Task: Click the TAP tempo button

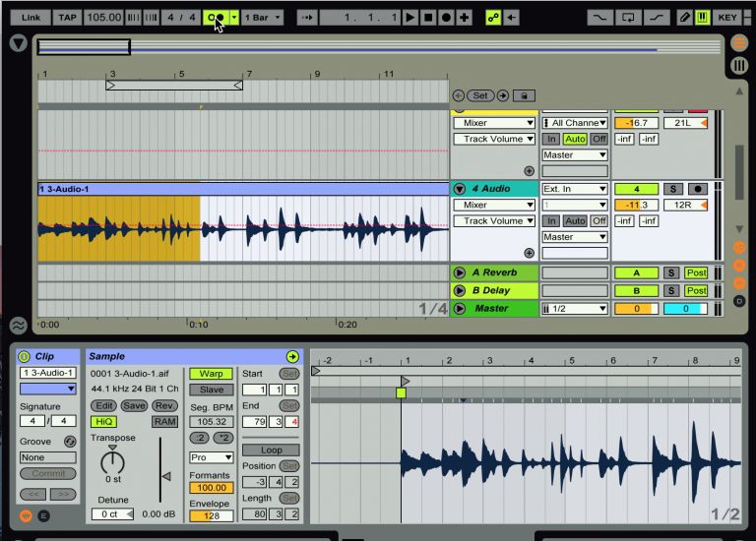Action: coord(68,18)
